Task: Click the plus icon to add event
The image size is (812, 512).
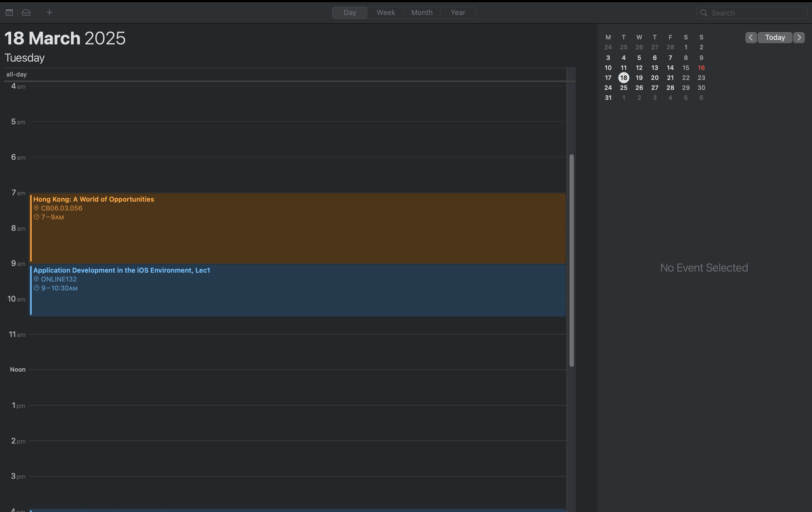Action: click(x=49, y=12)
